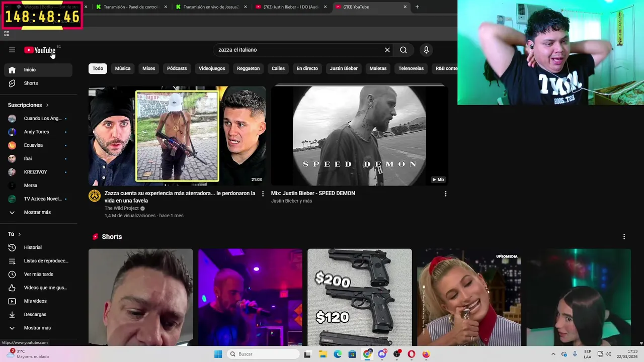Open the Chrome apps grid icon
Image resolution: width=644 pixels, height=362 pixels.
pyautogui.click(x=7, y=34)
